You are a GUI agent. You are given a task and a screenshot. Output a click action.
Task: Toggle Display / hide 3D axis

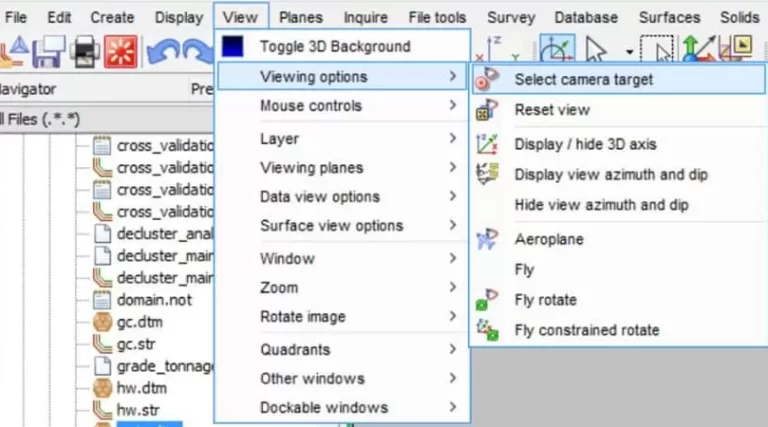tap(585, 145)
